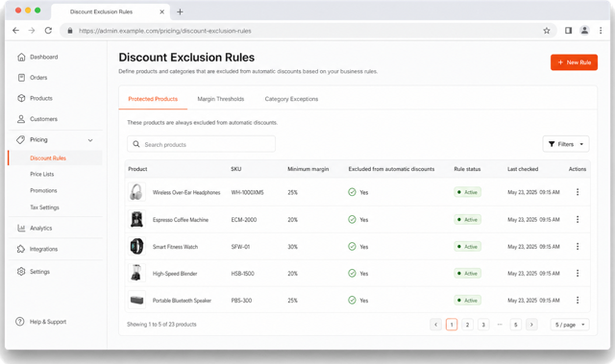Open actions menu for High-Speed Blender
This screenshot has height=364, width=615.
[x=578, y=273]
